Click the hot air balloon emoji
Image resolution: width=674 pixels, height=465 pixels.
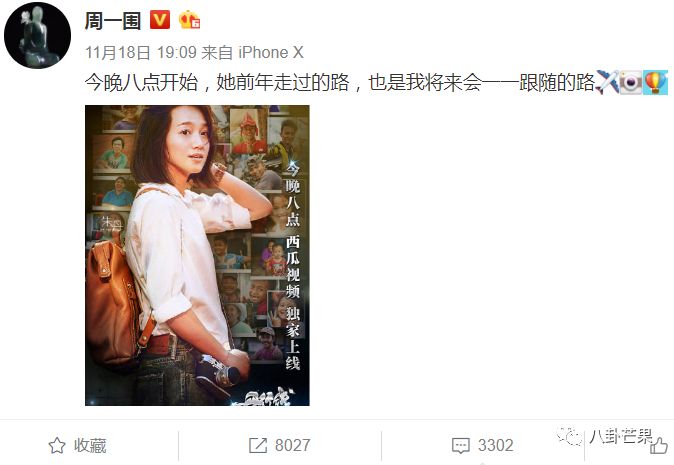(x=655, y=82)
